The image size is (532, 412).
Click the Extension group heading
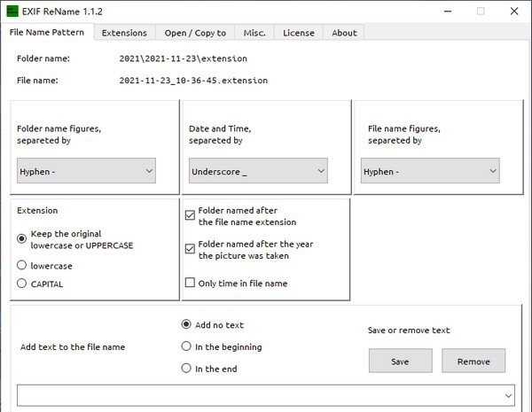(37, 210)
